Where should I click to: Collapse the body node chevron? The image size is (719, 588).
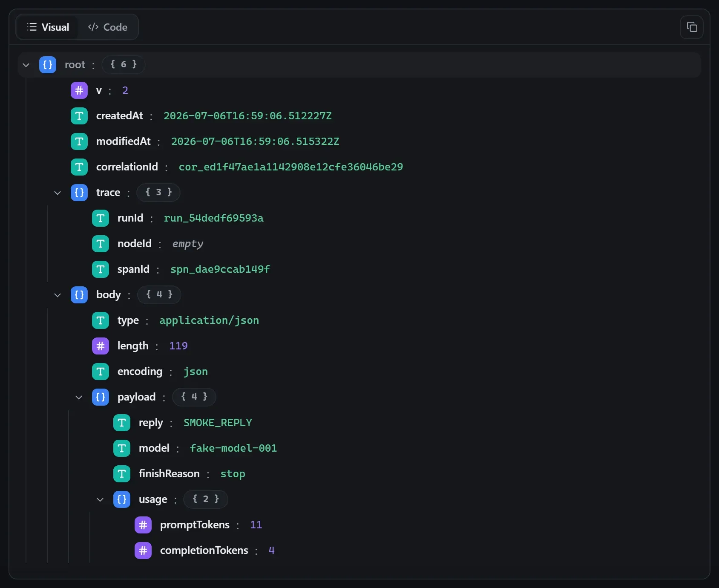click(58, 295)
